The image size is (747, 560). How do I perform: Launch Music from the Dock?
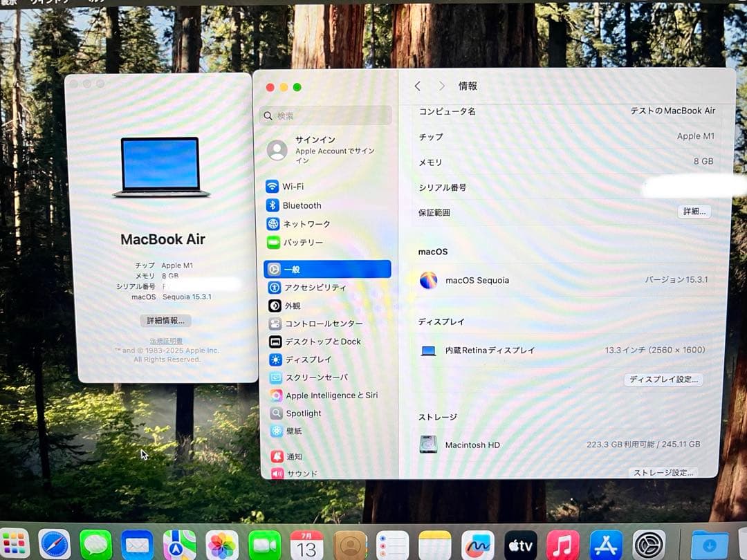562,545
